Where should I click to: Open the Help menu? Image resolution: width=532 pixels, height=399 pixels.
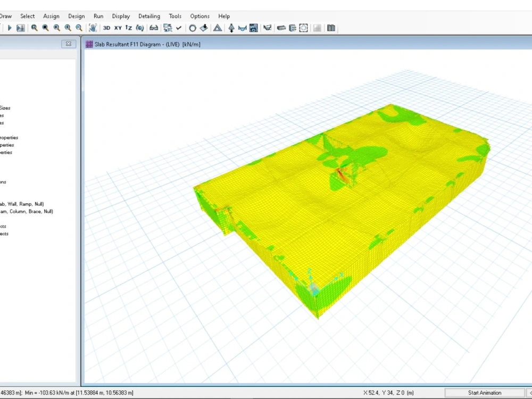tap(224, 16)
